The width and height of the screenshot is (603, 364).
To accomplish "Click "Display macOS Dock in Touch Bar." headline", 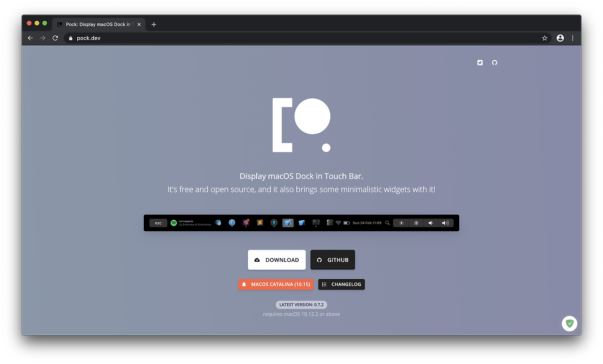I will 301,177.
